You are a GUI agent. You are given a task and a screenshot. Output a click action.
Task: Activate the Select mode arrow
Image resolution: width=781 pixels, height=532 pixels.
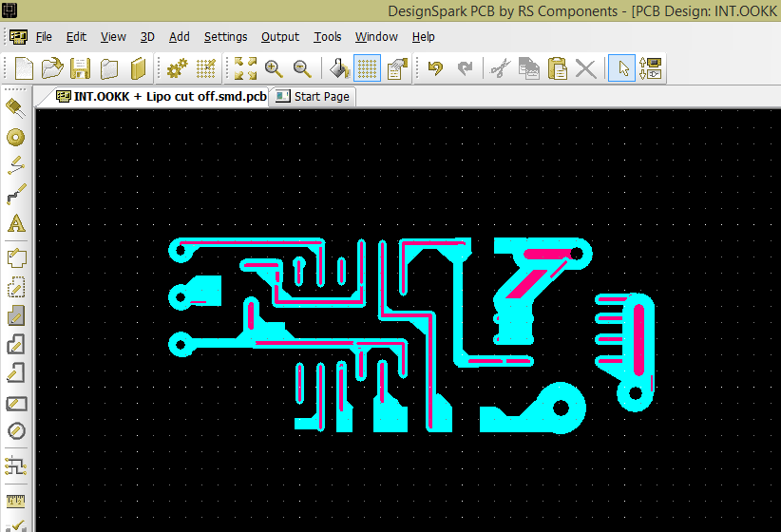tap(621, 68)
